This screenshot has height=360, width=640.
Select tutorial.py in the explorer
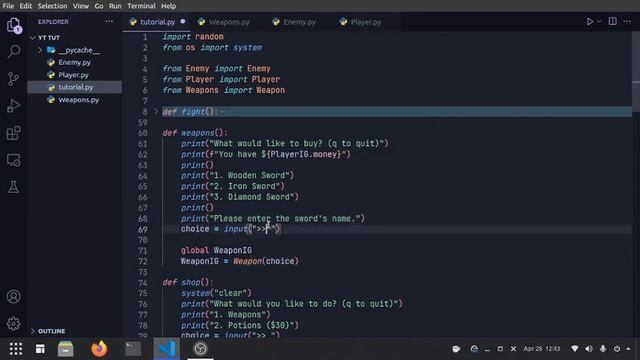click(x=76, y=87)
